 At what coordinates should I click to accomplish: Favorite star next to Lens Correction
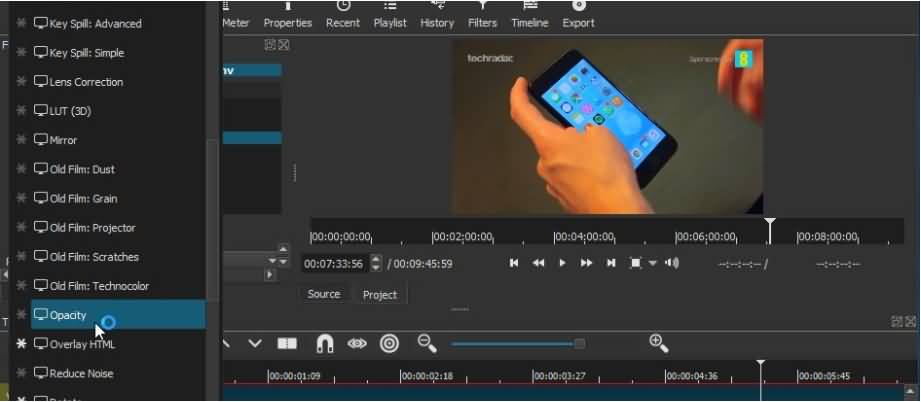click(x=21, y=82)
